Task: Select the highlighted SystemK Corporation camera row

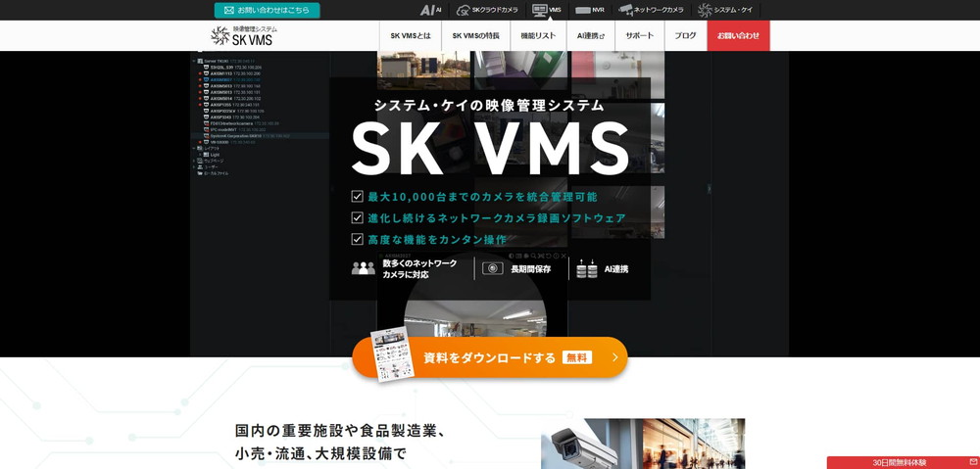Action: [261, 135]
